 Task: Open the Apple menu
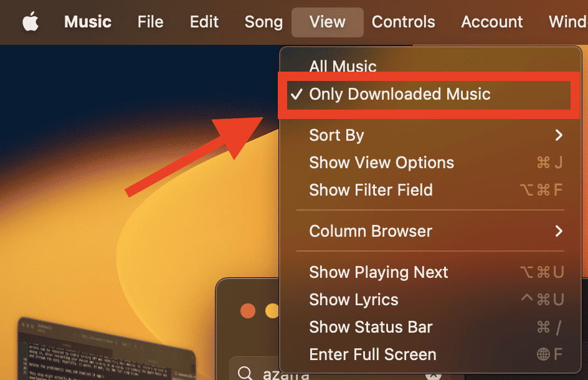pyautogui.click(x=31, y=22)
